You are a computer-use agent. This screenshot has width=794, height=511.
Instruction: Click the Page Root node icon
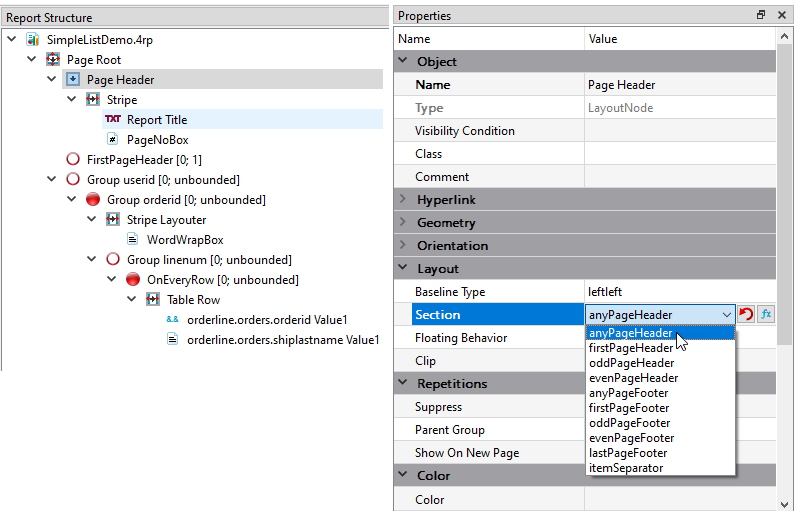(x=53, y=59)
